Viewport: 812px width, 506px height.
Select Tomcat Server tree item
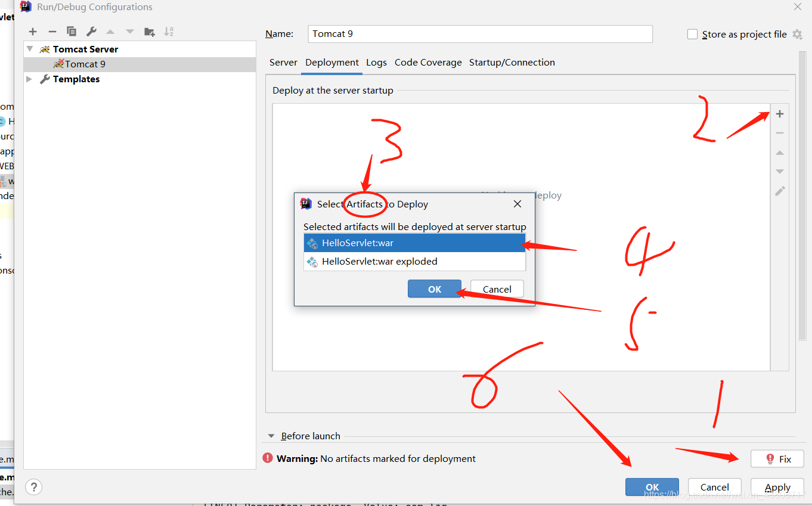[140, 49]
